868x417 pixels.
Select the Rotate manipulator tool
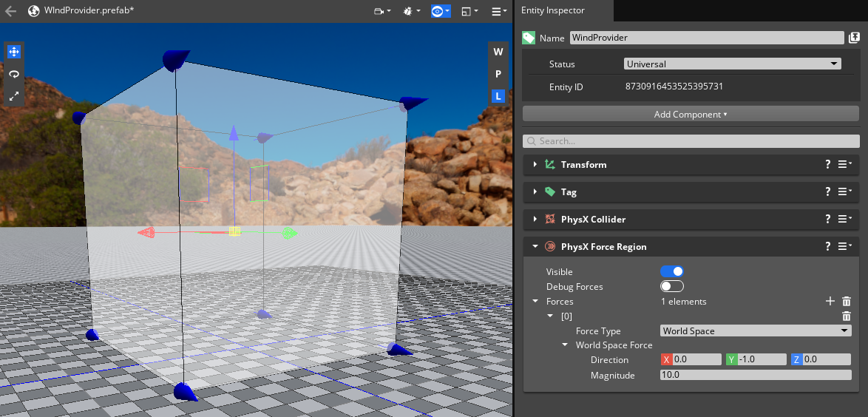point(13,74)
